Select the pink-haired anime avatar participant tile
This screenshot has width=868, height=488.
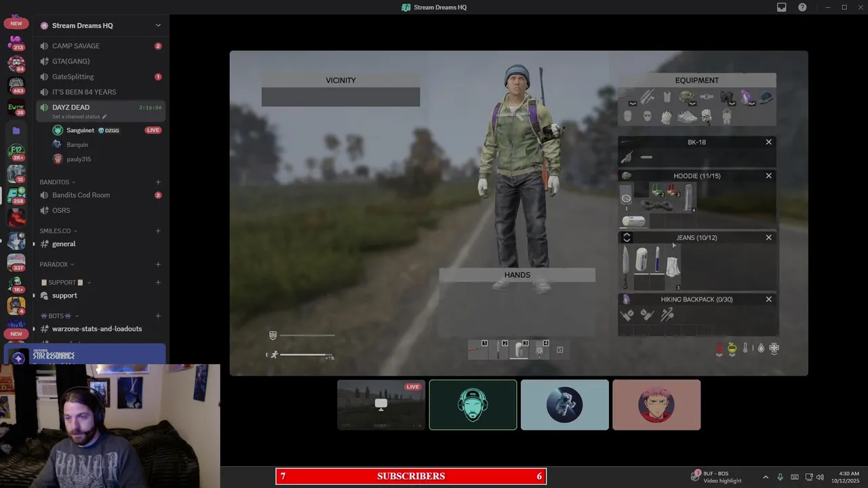656,405
